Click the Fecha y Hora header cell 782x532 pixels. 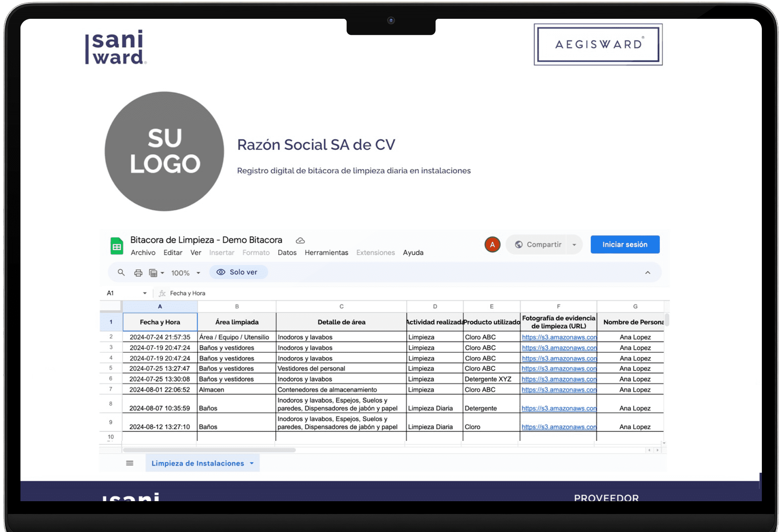pyautogui.click(x=160, y=322)
